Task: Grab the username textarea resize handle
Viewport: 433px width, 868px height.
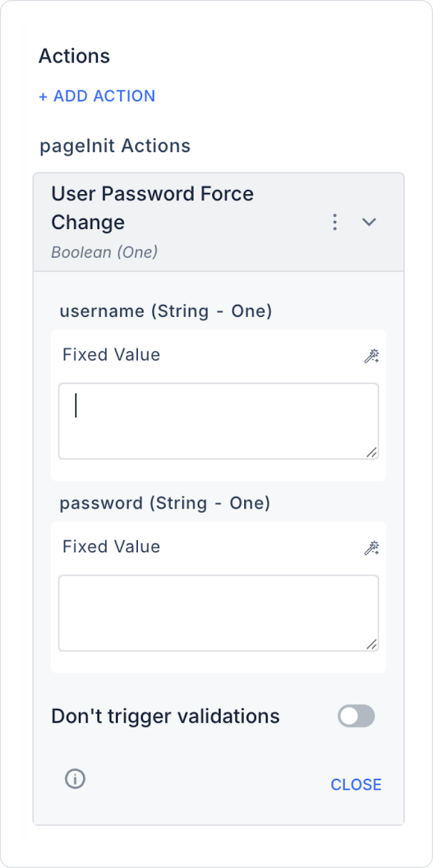Action: pyautogui.click(x=372, y=452)
